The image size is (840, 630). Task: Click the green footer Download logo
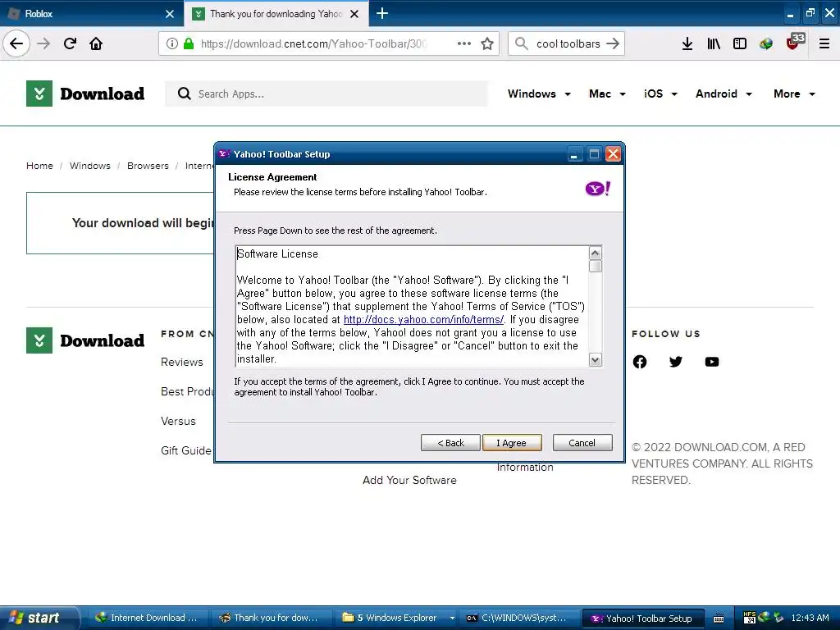click(x=39, y=340)
